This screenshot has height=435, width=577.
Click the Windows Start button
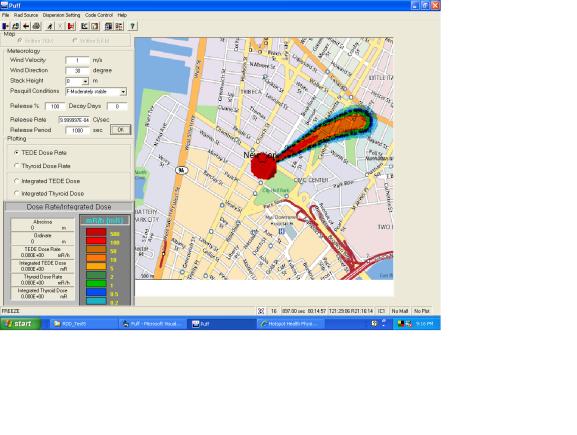(19, 323)
